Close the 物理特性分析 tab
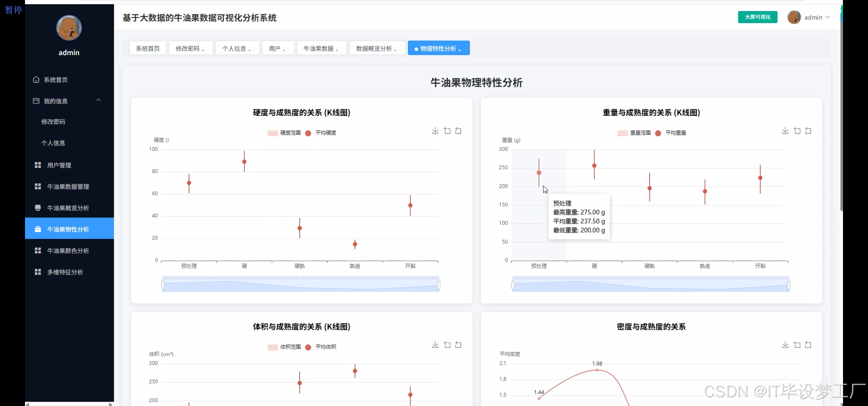The image size is (868, 406). 460,50
